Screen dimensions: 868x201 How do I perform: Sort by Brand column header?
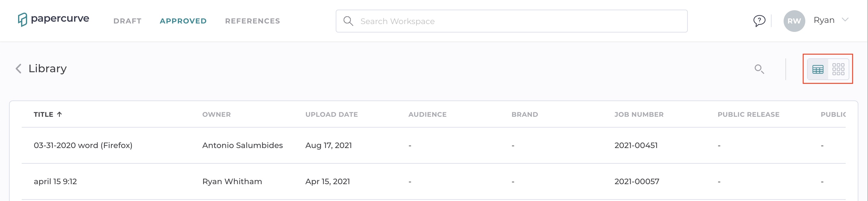(525, 114)
